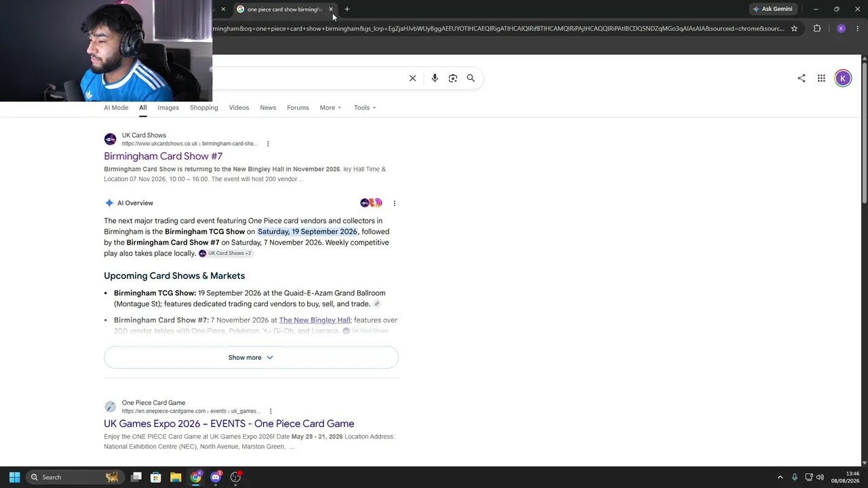Follow 'The New Bingley Hall' link
This screenshot has height=488, width=868.
point(315,320)
